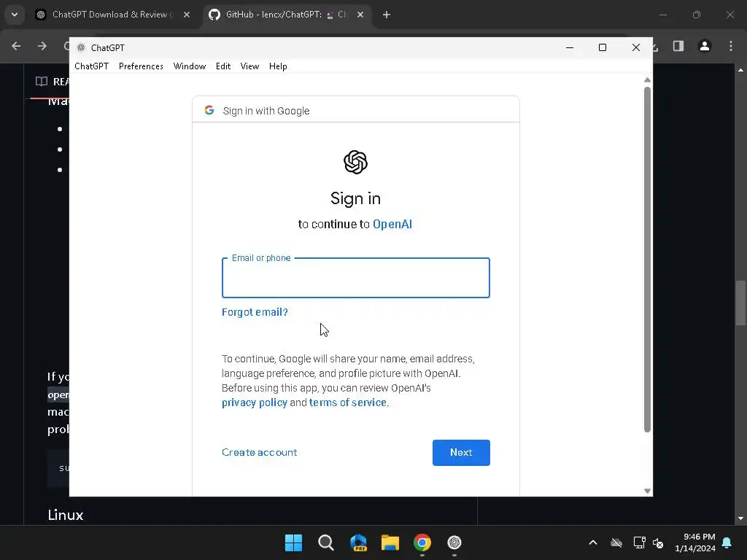Maximize the ChatGPT window
The image size is (747, 560).
(603, 47)
